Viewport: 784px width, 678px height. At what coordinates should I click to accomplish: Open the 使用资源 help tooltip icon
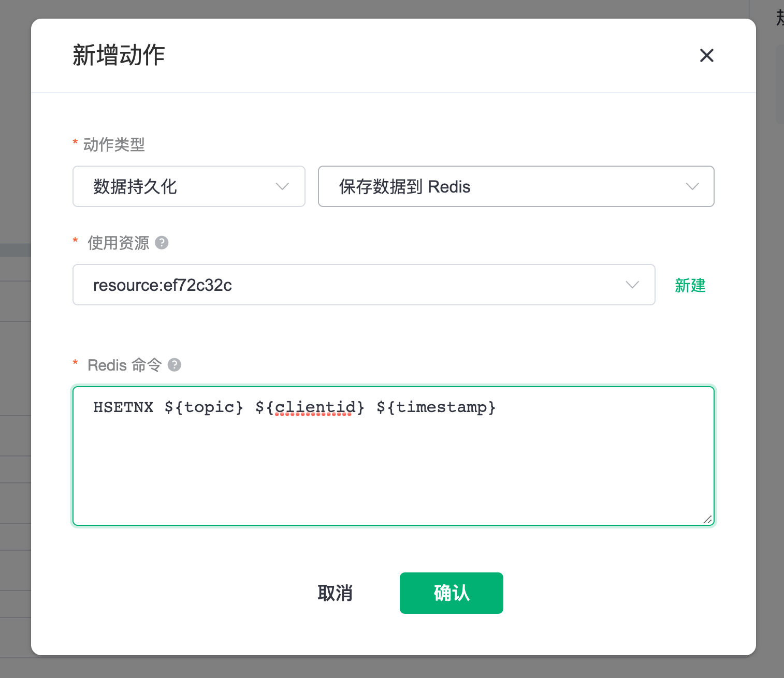coord(162,243)
